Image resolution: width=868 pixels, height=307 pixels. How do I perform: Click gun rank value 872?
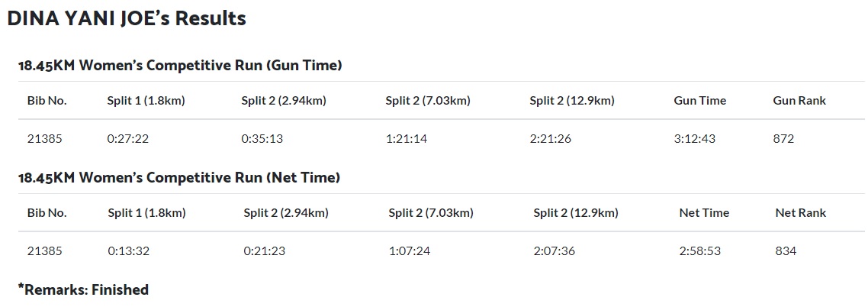(783, 139)
